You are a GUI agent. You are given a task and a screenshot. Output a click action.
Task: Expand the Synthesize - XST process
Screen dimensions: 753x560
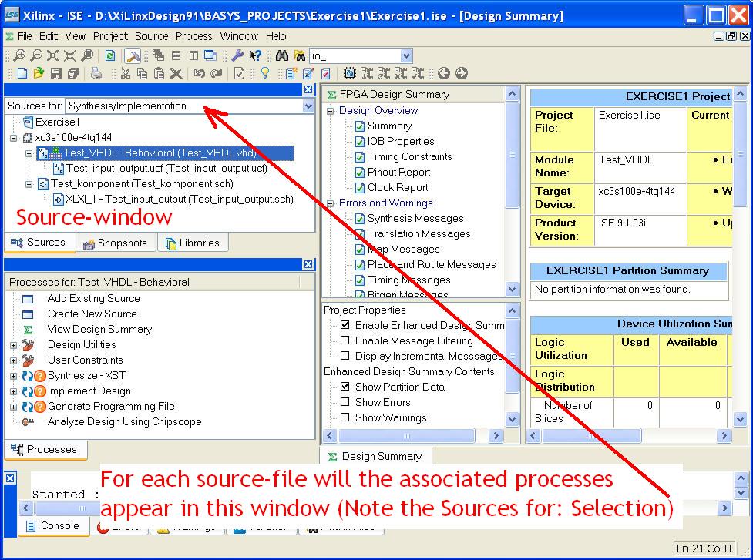(x=13, y=376)
